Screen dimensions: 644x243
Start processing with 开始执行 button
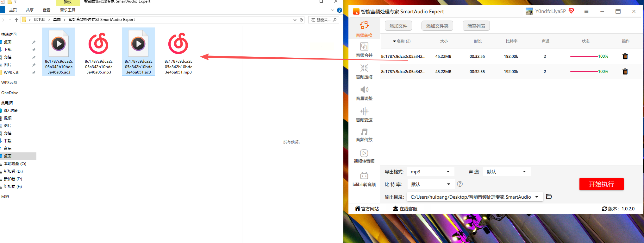pos(602,184)
